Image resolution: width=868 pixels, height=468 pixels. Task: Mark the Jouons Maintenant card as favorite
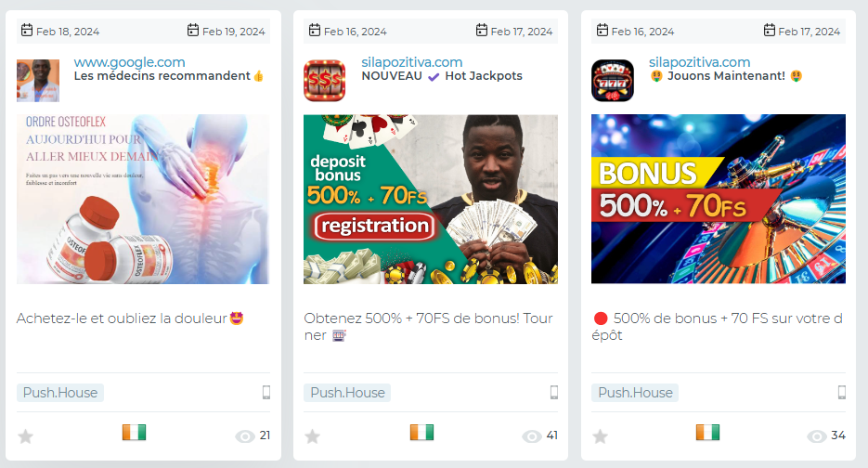point(600,436)
